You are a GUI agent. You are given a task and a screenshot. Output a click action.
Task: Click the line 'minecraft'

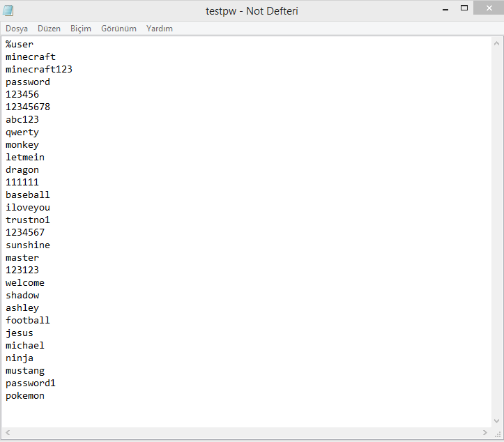click(31, 57)
